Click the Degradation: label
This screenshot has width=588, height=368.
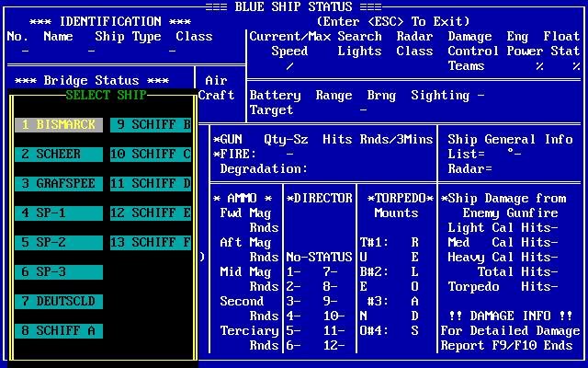click(264, 169)
